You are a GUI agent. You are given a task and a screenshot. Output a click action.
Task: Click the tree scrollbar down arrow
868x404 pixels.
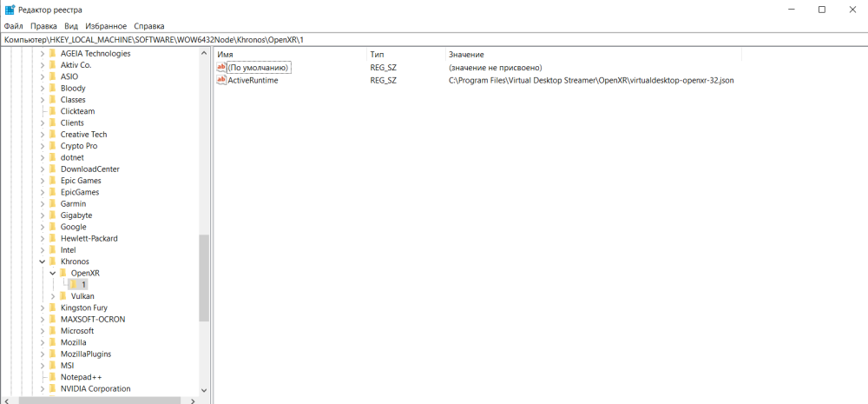(x=204, y=390)
